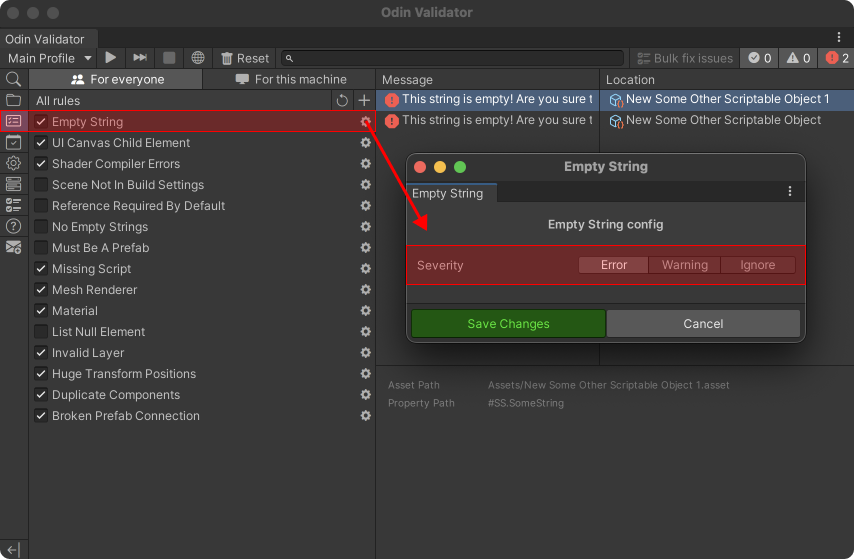Click the settings gear sidebar icon
Viewport: 854px width, 559px height.
point(14,163)
